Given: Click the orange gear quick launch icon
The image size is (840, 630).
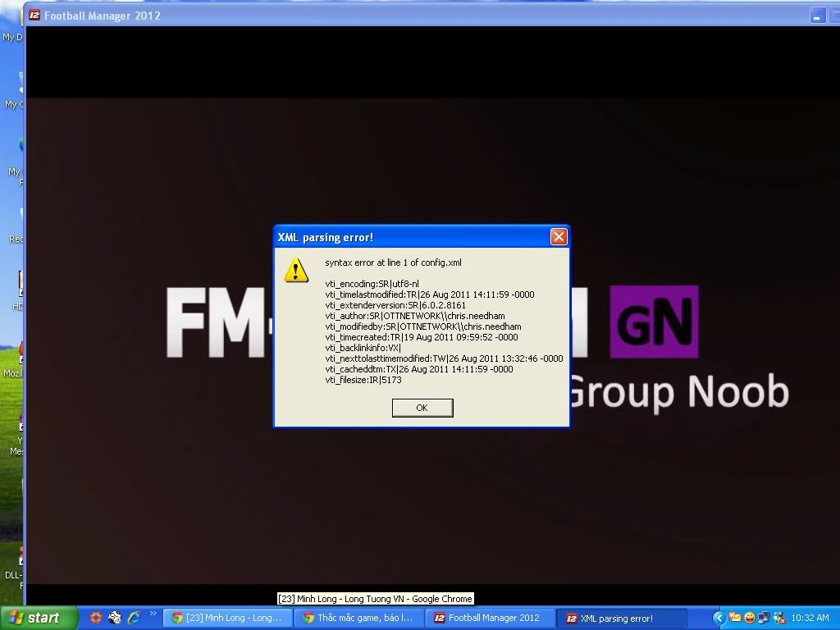Looking at the screenshot, I should 96,618.
